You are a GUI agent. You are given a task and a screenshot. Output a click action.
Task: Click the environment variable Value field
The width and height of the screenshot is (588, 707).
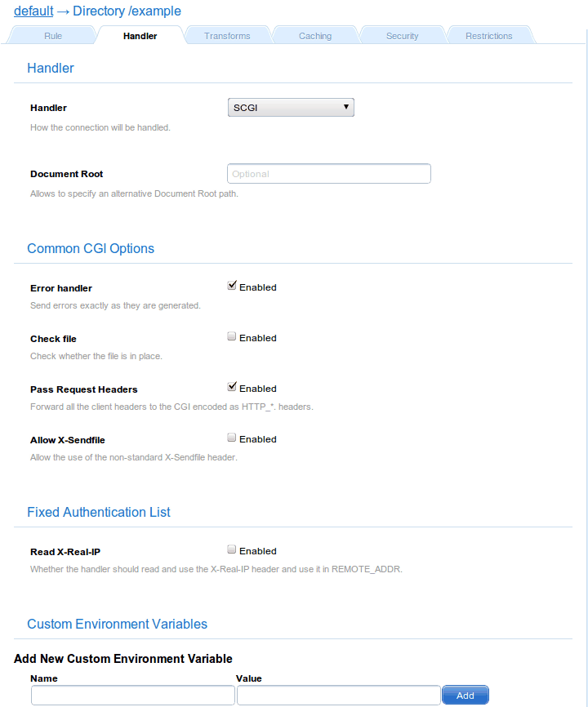(339, 696)
